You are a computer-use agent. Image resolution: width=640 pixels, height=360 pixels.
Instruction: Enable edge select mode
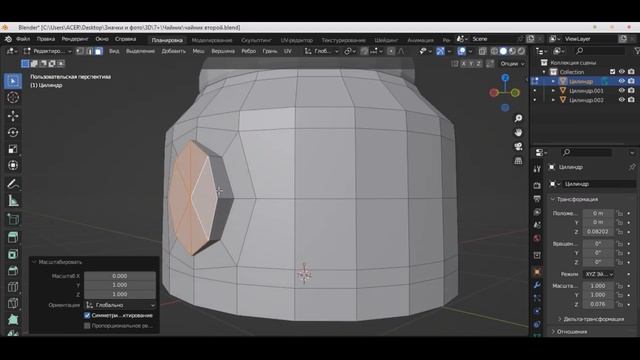[89, 51]
